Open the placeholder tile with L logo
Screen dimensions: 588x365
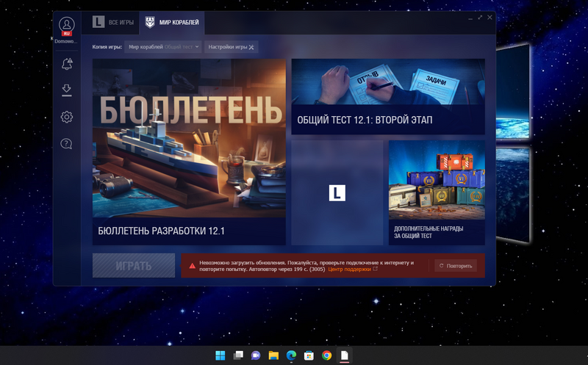coord(337,193)
